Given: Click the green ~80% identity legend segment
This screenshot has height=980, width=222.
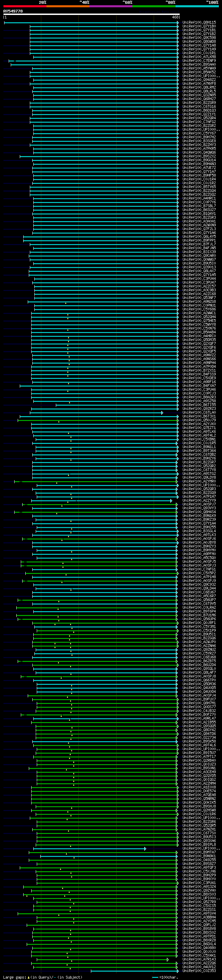Looking at the screenshot, I should (154, 6).
